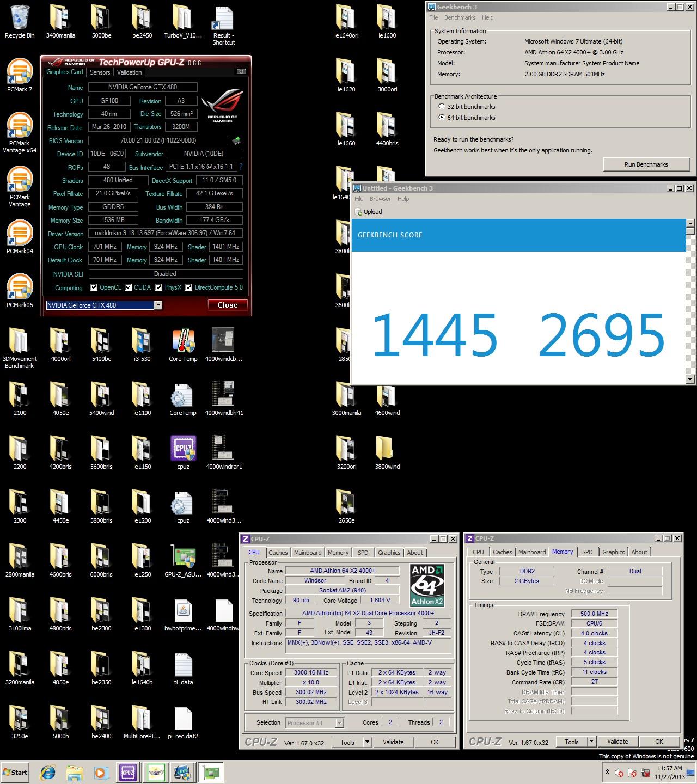Screen dimensions: 697x784
Task: Open Benchmarks menu in Geekbench 3
Action: tap(460, 17)
